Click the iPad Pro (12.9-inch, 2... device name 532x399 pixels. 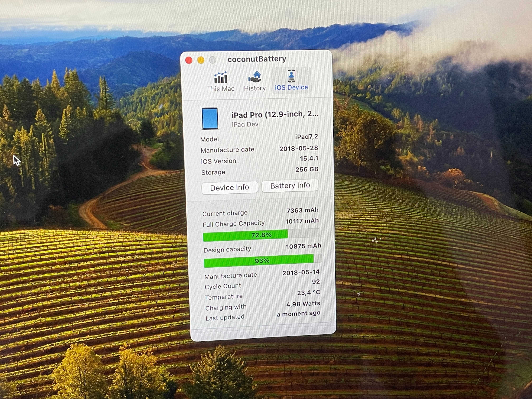[275, 115]
